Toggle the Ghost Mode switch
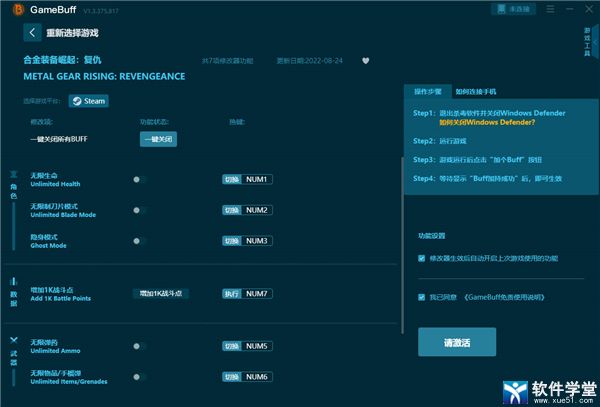The height and width of the screenshot is (407, 600). pyautogui.click(x=139, y=241)
